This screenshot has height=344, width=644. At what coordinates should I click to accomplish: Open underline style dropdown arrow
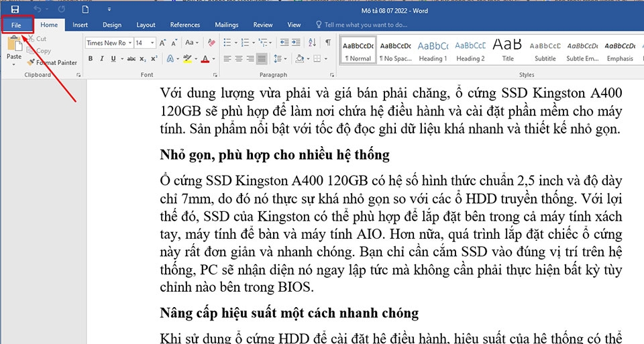[122, 59]
